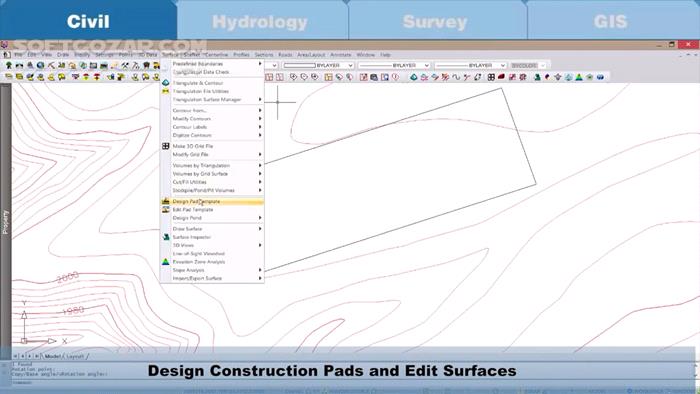
Task: Open the Draw menu
Action: click(63, 54)
